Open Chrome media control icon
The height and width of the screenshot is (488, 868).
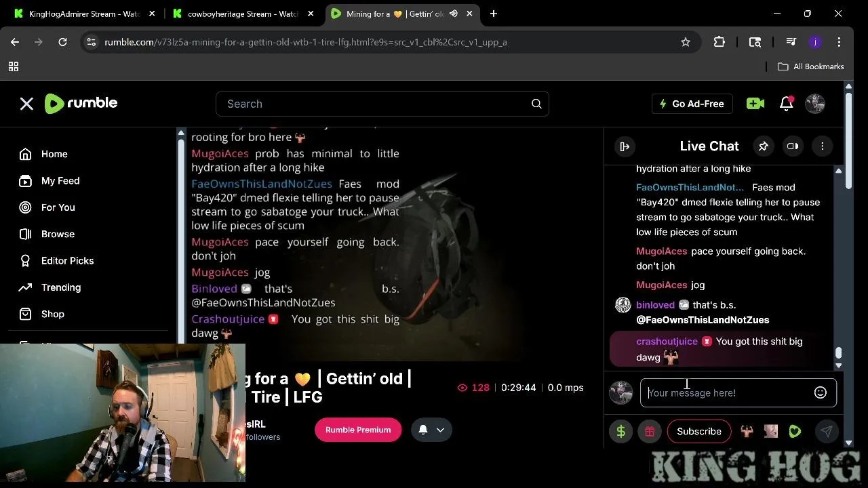pos(791,42)
